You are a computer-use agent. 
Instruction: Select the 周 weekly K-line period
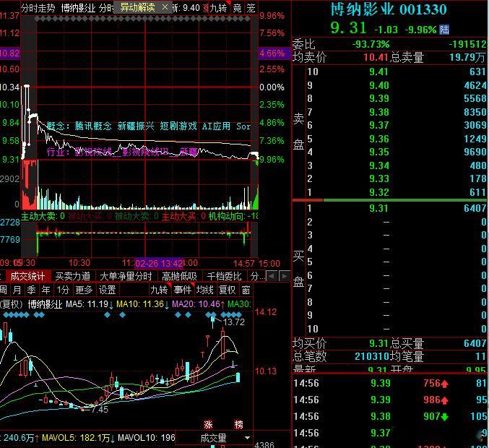[4, 290]
